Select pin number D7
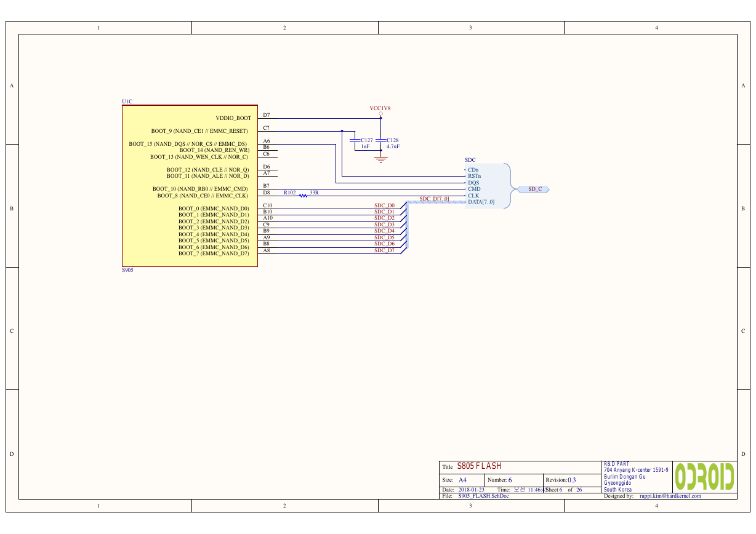The width and height of the screenshot is (756, 534). coord(267,115)
